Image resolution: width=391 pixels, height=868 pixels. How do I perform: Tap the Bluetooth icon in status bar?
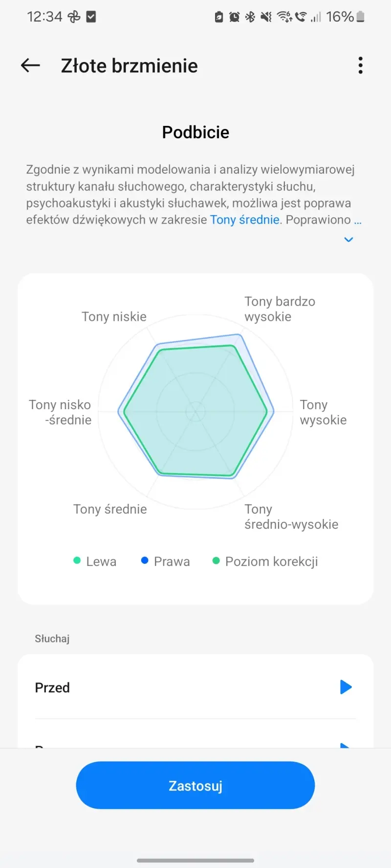tap(250, 17)
